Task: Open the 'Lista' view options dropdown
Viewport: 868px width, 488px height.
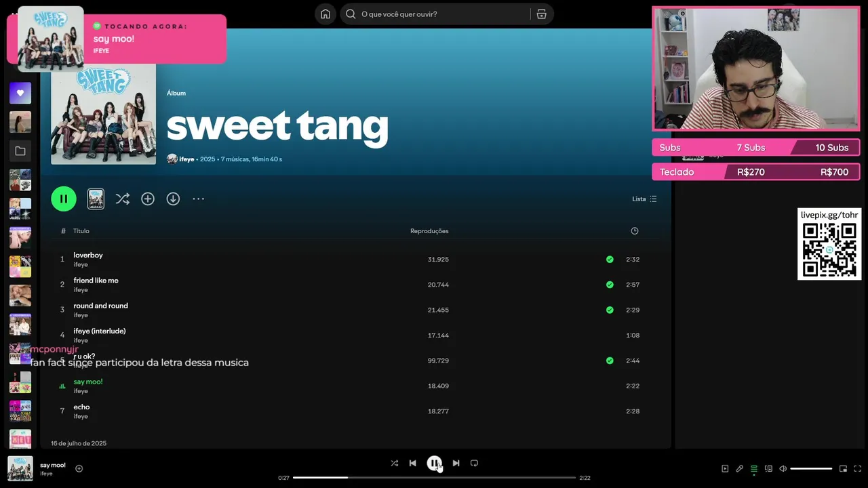Action: [644, 199]
